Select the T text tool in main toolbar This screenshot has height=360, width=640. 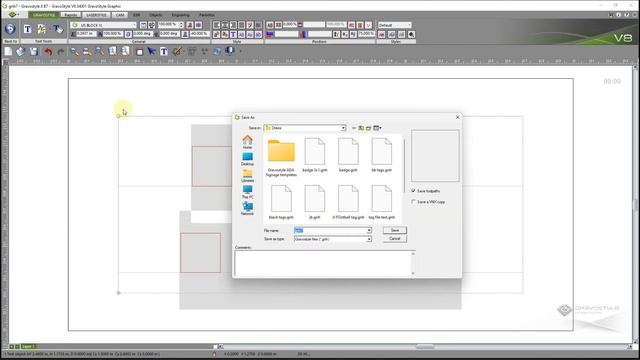click(x=164, y=51)
